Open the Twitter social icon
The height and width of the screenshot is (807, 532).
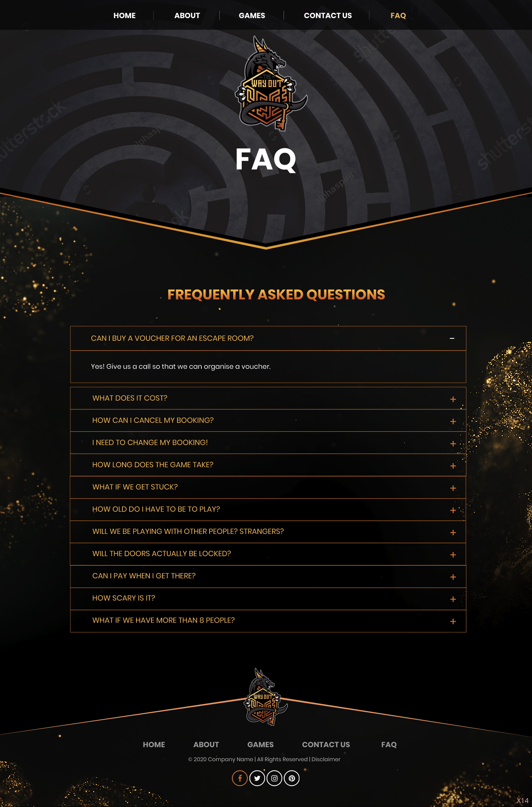257,778
